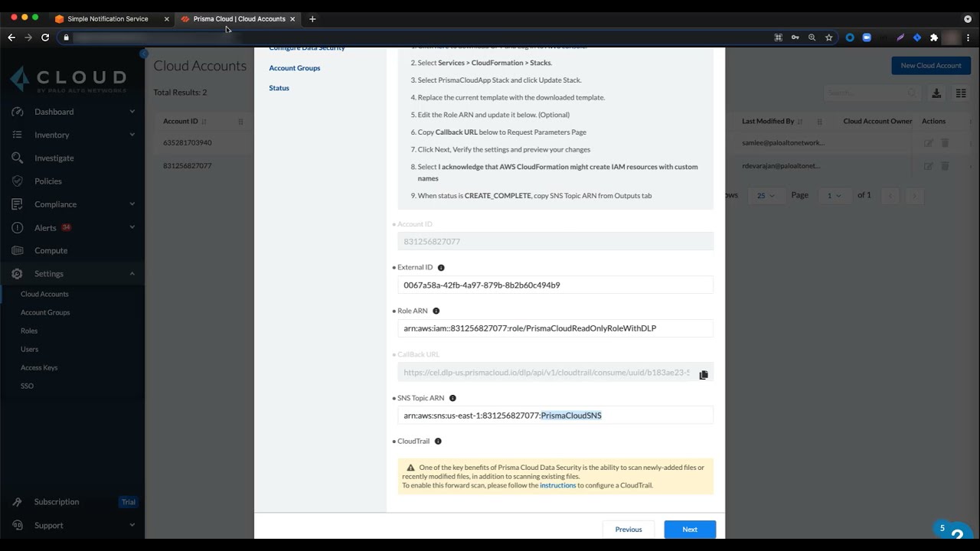Go to Account Groups wizard step

[295, 68]
